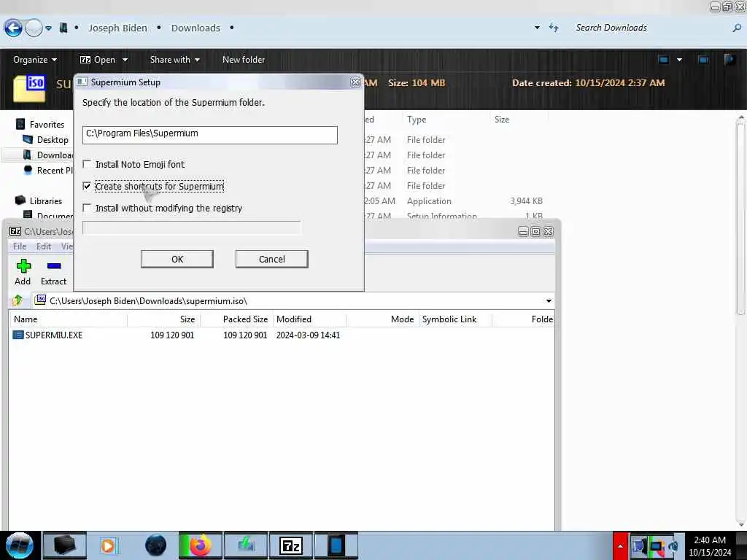Click the volume icon in system tray
Viewport: 747px width, 560px height.
coord(673,546)
